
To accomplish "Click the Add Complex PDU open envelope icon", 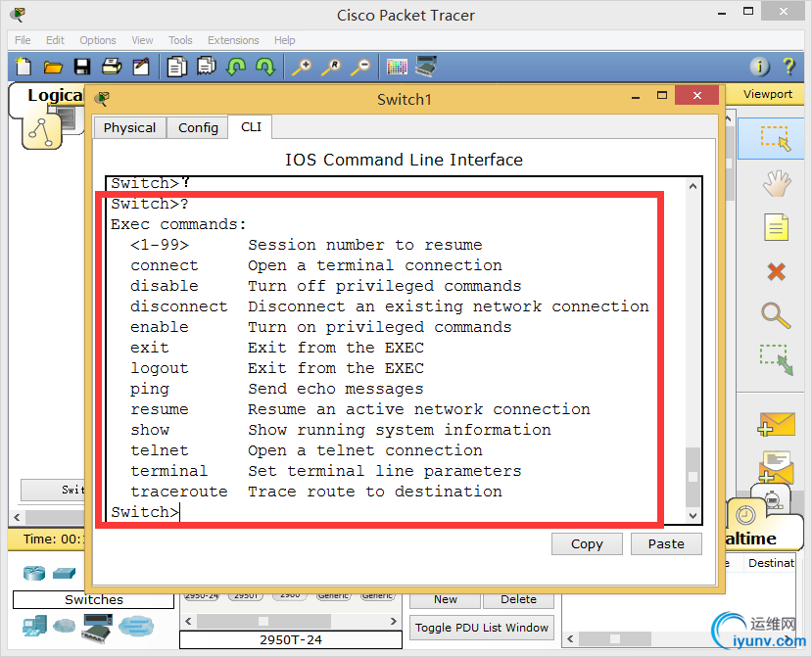I will click(x=776, y=467).
